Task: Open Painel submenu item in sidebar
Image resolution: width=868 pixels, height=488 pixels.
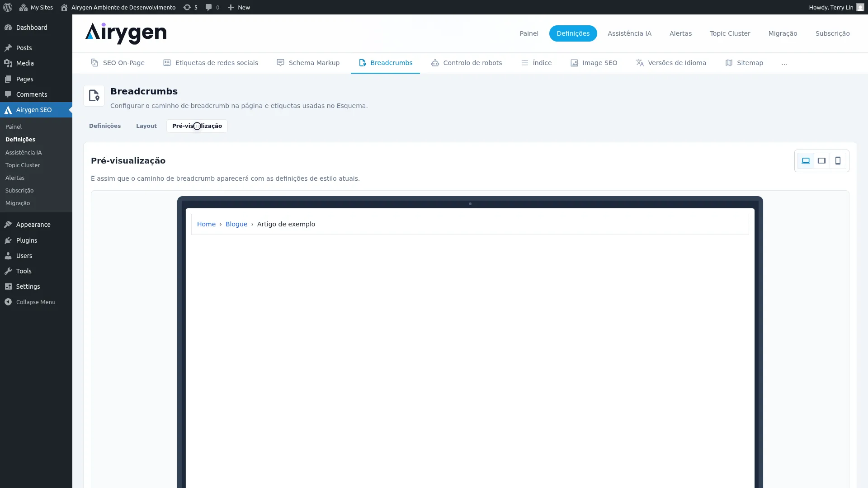Action: click(14, 127)
